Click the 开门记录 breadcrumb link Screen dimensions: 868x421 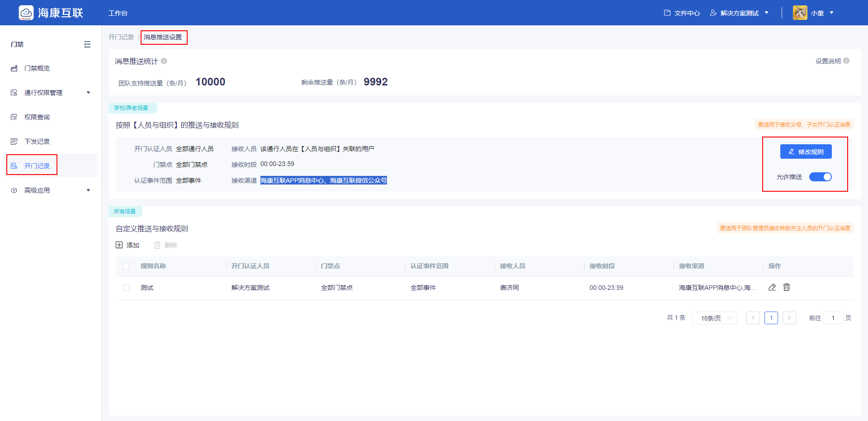click(x=121, y=37)
